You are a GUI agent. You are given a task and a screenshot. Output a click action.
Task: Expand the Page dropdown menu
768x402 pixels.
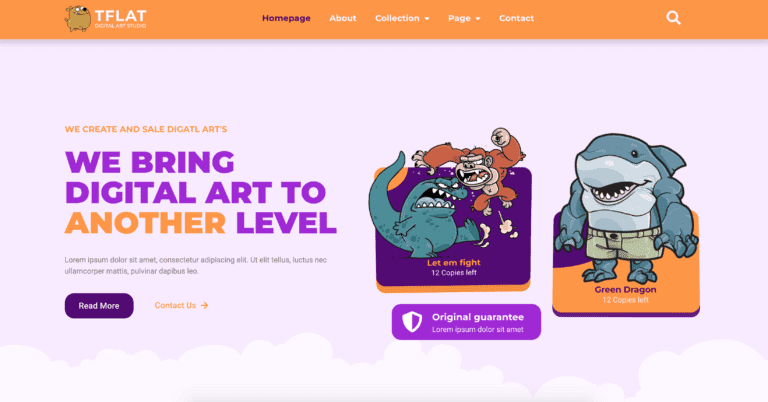[464, 18]
